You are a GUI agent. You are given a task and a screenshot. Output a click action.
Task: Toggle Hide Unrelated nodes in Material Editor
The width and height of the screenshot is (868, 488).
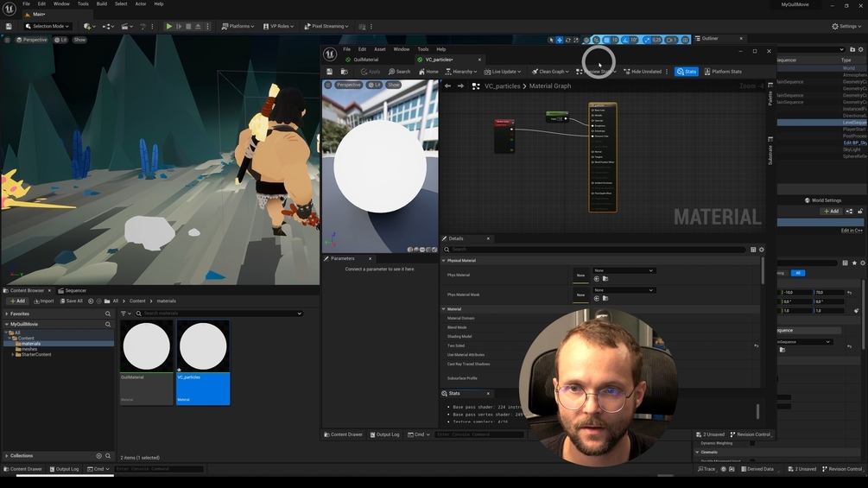pyautogui.click(x=643, y=72)
